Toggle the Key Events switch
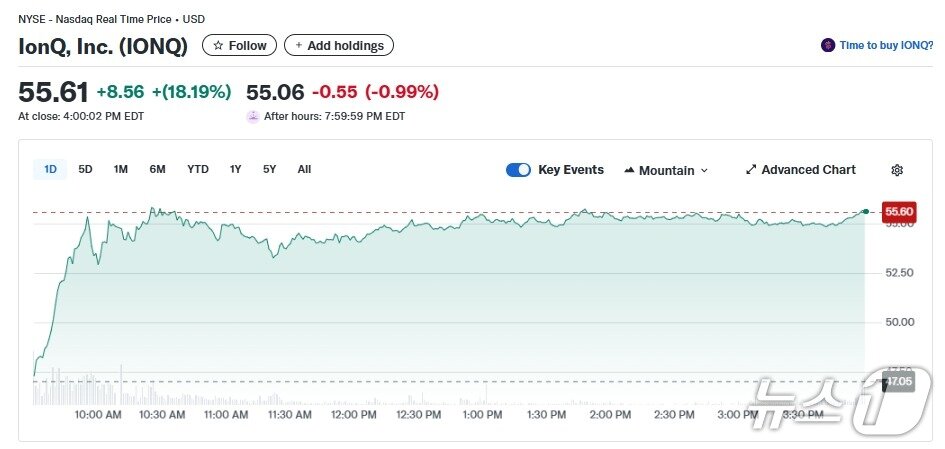This screenshot has height=449, width=945. [518, 170]
